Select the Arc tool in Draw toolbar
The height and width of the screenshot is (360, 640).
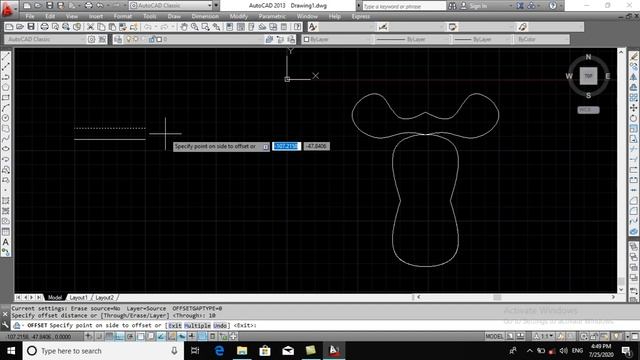coord(6,108)
